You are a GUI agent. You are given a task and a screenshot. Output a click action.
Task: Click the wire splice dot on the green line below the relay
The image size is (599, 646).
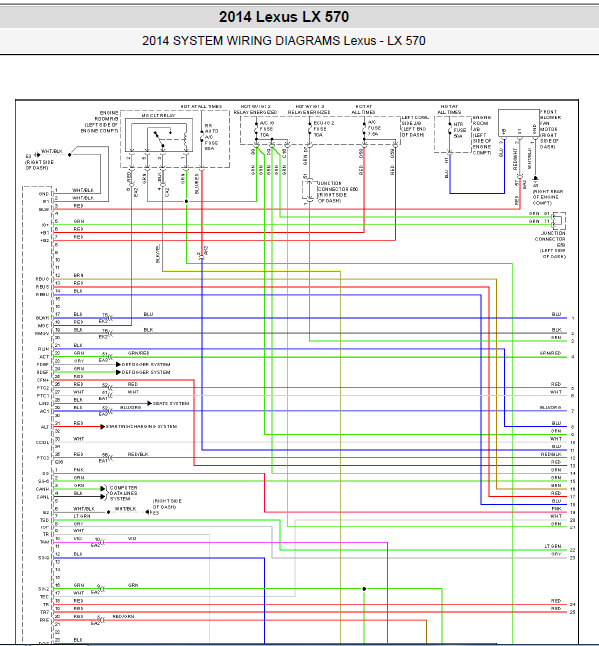coord(186,201)
